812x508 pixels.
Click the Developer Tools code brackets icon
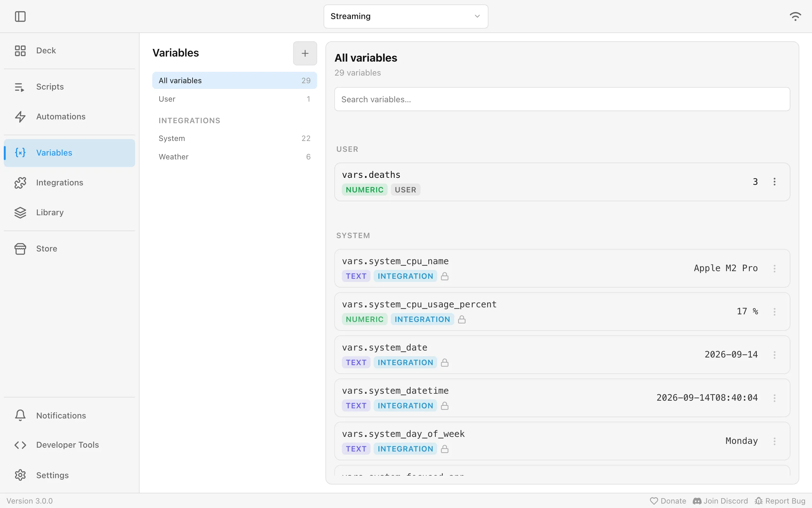pyautogui.click(x=20, y=445)
